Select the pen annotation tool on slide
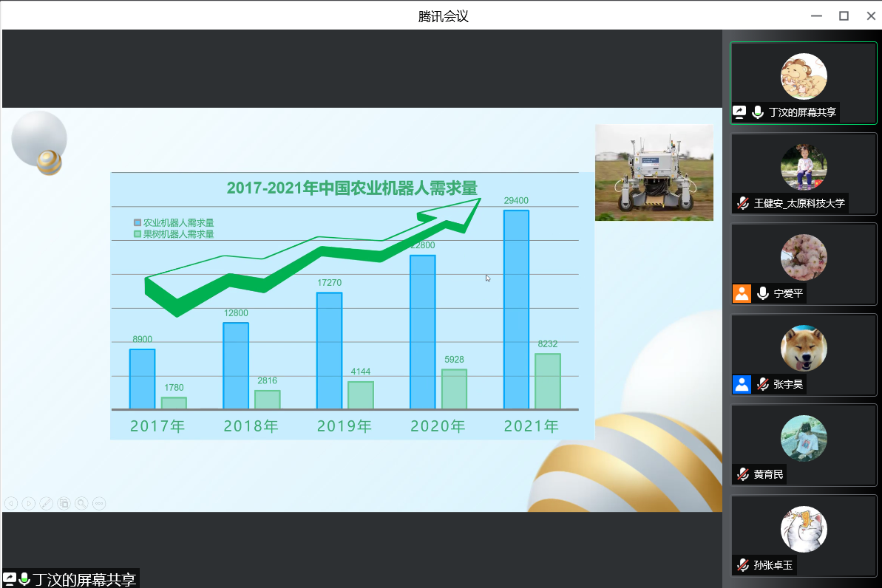882x588 pixels. tap(47, 504)
